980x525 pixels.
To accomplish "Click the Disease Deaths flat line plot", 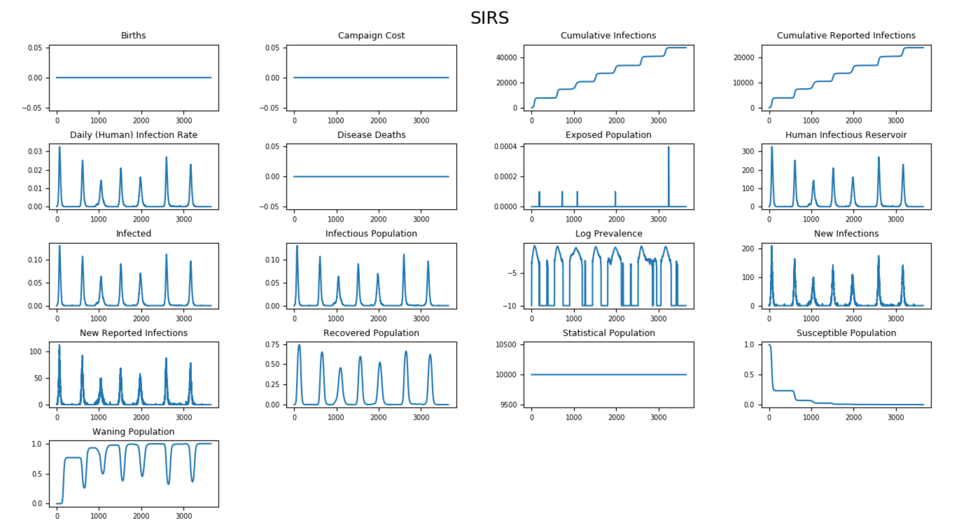I will click(x=371, y=176).
